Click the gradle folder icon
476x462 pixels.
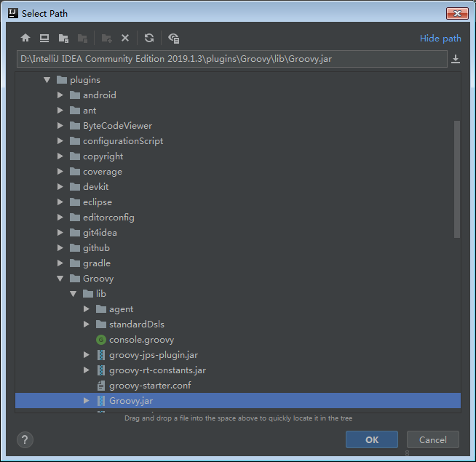[75, 263]
